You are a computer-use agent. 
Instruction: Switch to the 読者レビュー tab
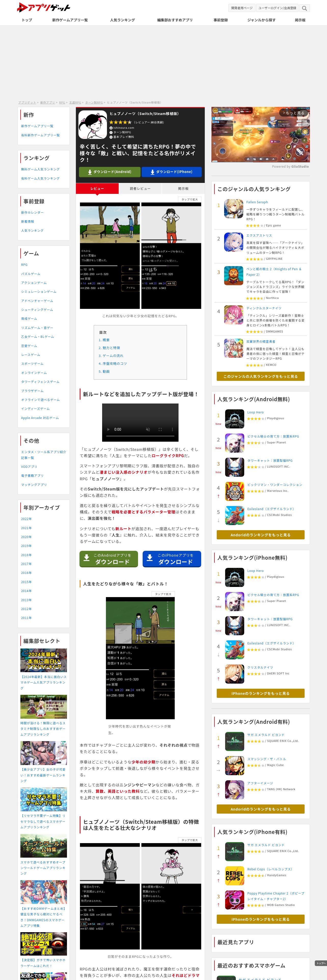coord(140,189)
